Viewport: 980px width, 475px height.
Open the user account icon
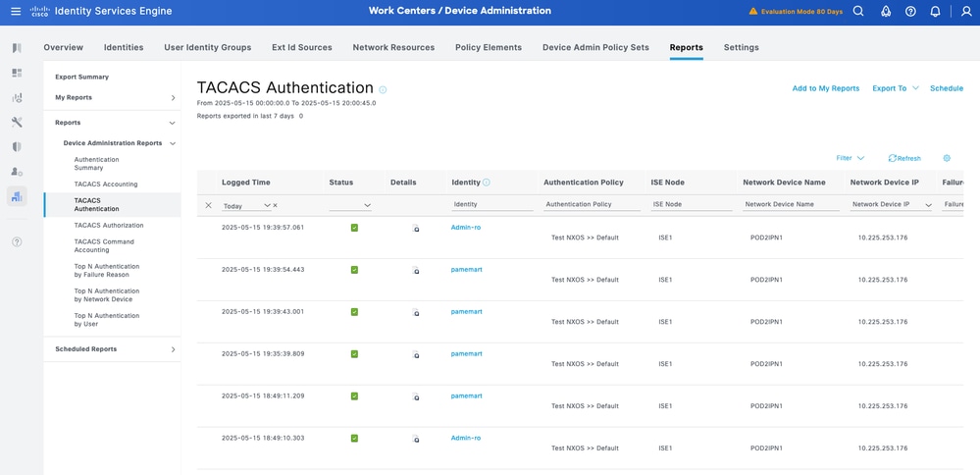point(965,11)
